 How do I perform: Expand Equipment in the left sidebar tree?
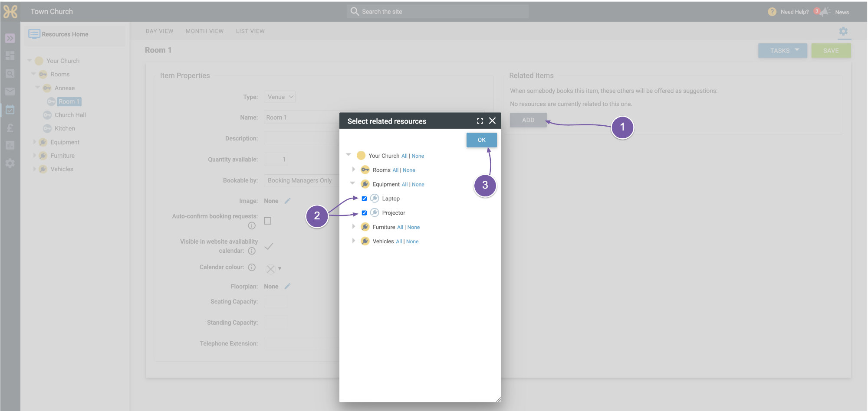(34, 142)
